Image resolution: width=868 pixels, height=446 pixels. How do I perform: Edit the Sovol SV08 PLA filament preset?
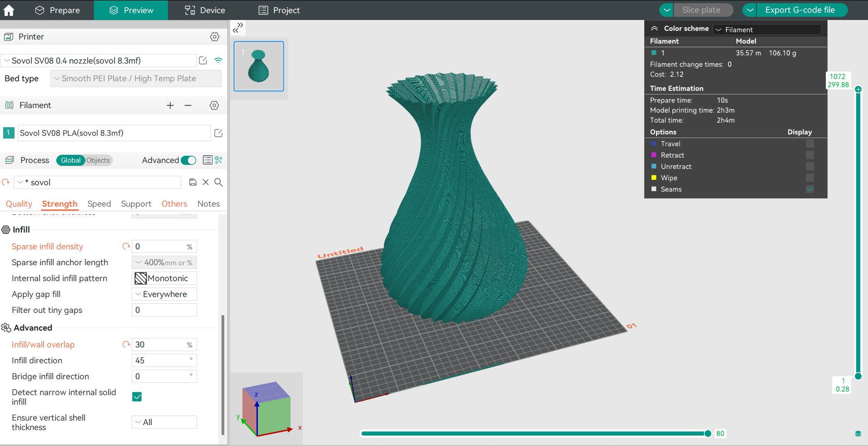(x=218, y=133)
